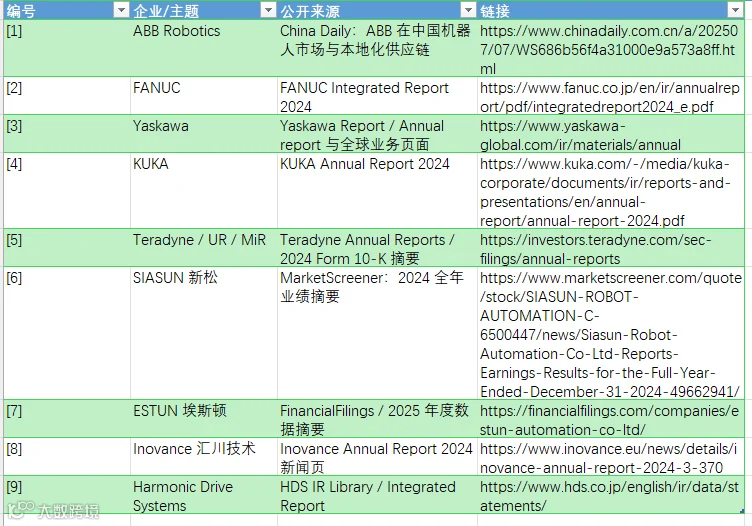Select the 企业/主题 header cell text
This screenshot has height=526, width=752.
(166, 11)
